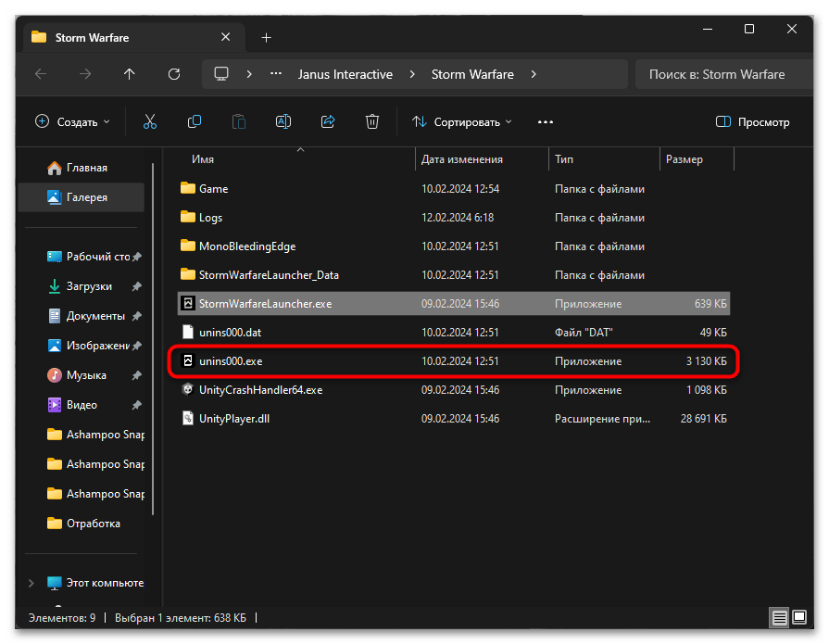Go up one folder level
This screenshot has height=644, width=829.
[x=130, y=74]
